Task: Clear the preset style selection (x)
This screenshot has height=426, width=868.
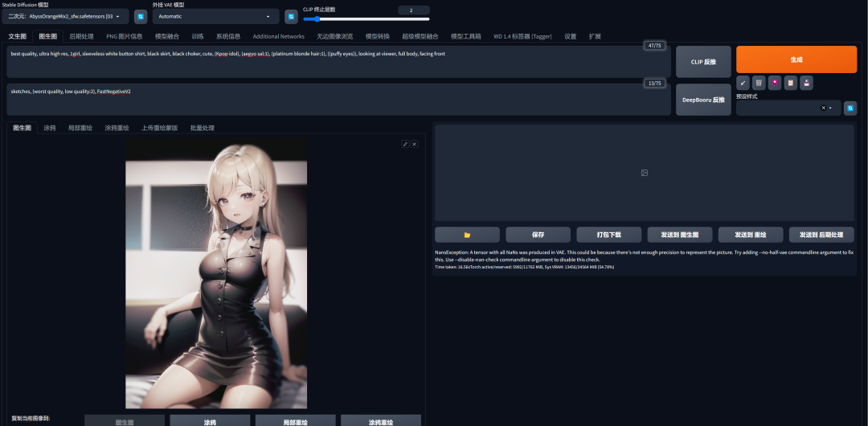Action: coord(823,108)
